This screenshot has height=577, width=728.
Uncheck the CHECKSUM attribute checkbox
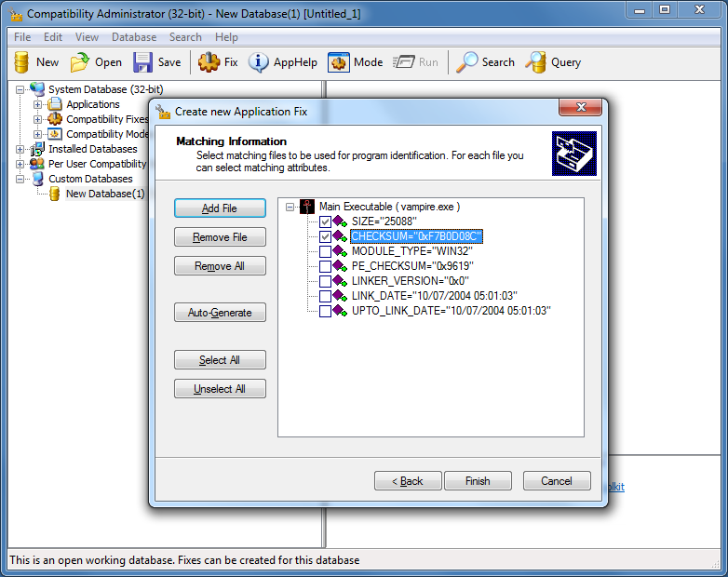325,236
